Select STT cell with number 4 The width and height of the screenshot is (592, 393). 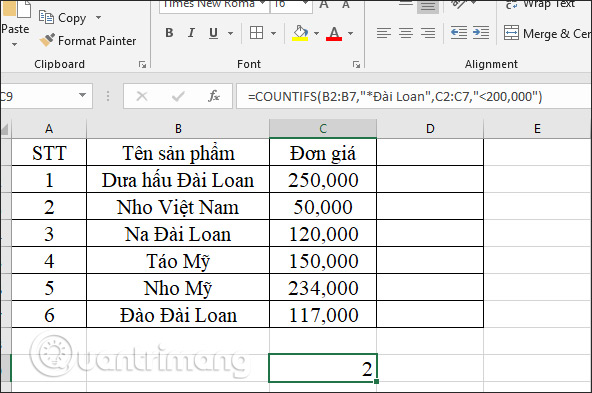click(x=49, y=260)
